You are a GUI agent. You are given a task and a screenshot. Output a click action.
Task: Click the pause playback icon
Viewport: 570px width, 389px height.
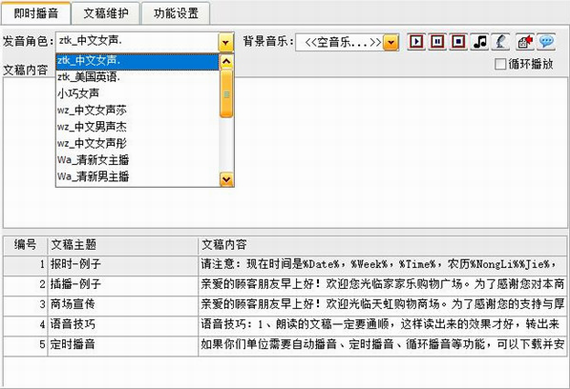click(x=437, y=41)
